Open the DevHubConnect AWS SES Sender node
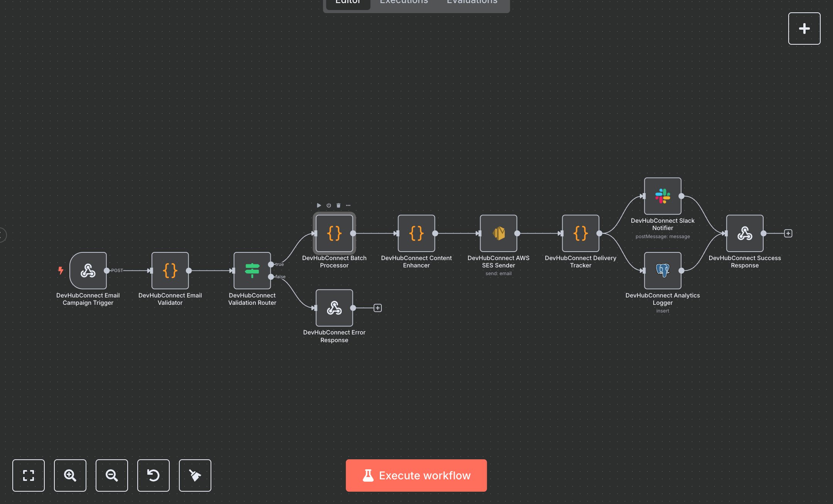 498,233
